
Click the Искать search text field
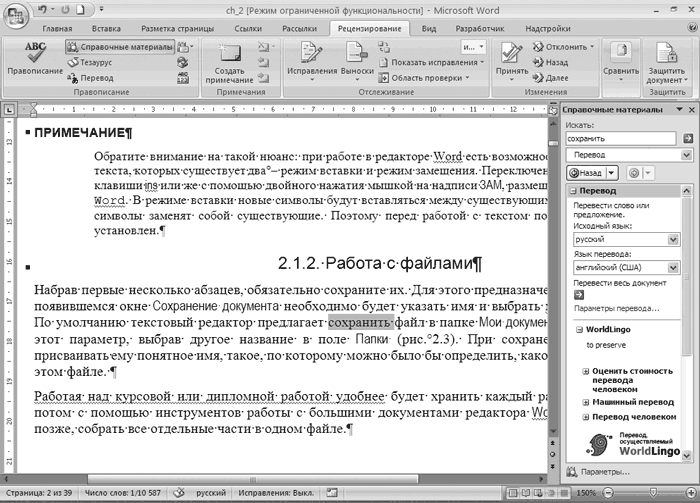point(619,139)
